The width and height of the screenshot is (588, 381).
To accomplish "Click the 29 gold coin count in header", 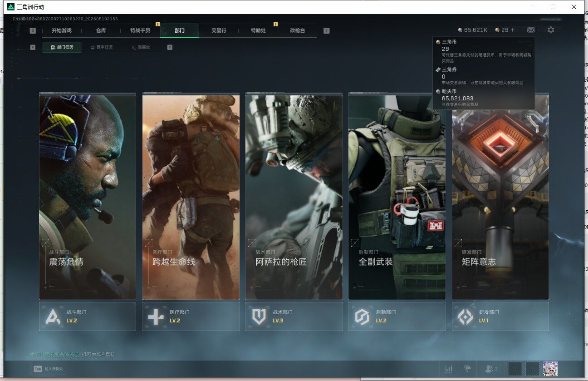I will point(505,30).
